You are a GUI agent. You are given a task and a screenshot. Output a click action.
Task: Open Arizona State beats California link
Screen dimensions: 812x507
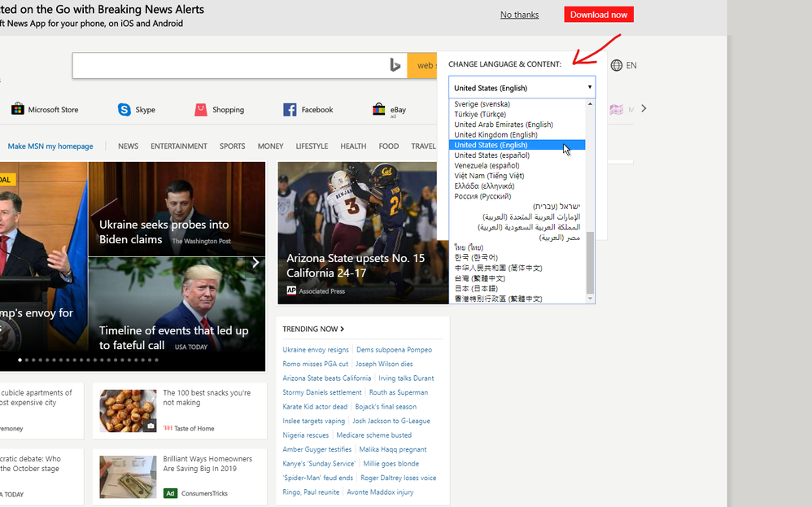(x=327, y=378)
